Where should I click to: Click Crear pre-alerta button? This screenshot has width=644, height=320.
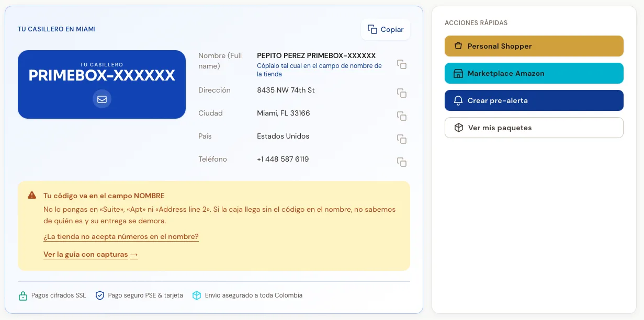pos(534,100)
